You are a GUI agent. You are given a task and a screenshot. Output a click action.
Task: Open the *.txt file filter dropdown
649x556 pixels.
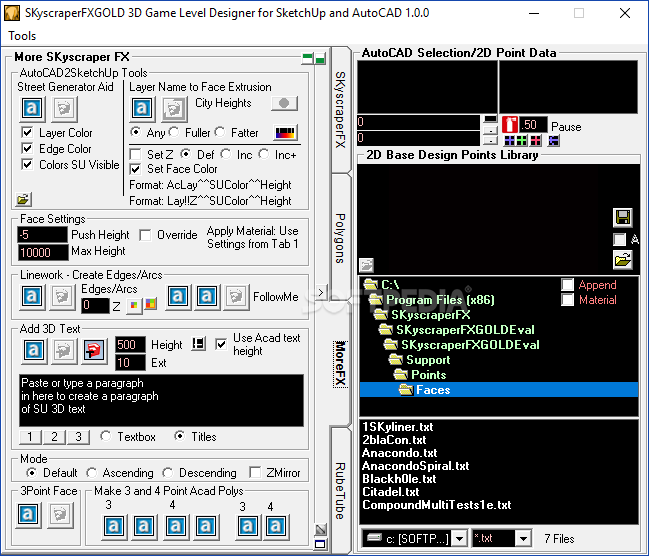(x=523, y=539)
